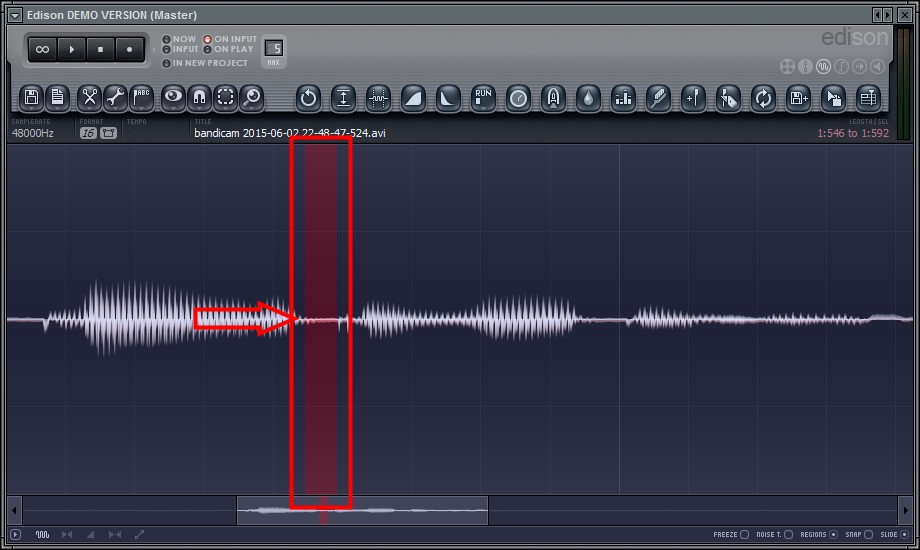Open the View eye dropdown button

(174, 97)
